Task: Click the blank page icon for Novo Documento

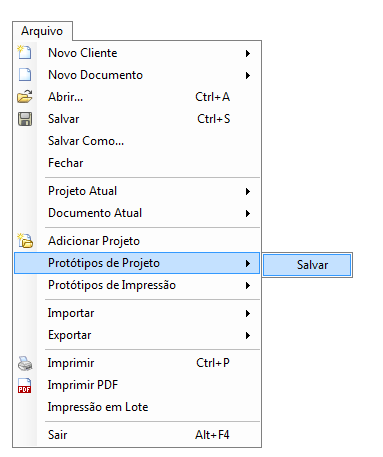Action: click(x=25, y=75)
